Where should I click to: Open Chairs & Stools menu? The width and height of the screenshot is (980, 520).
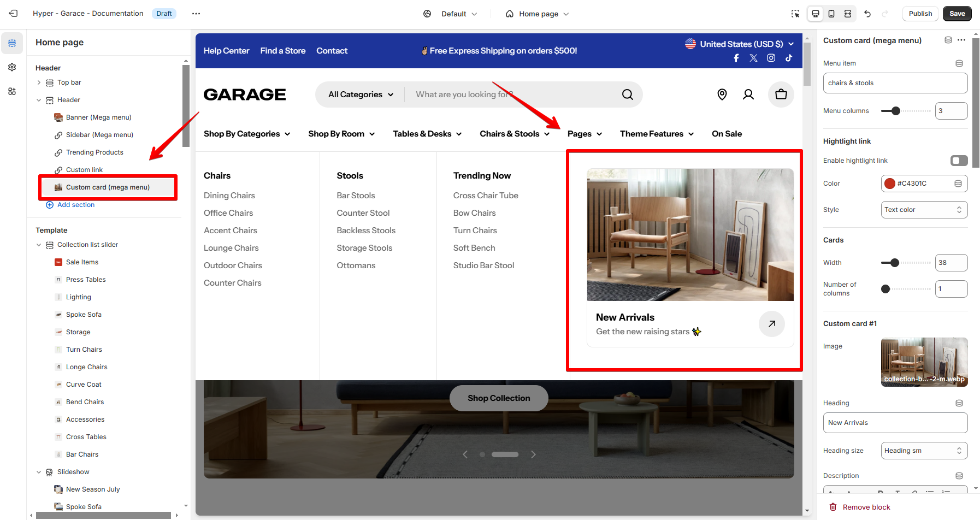(x=515, y=134)
